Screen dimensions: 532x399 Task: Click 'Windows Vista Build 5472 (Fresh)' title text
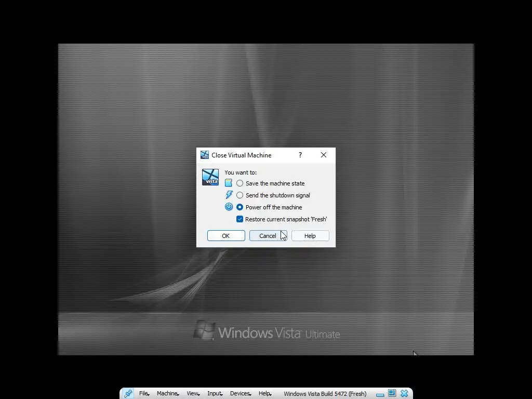pos(325,394)
